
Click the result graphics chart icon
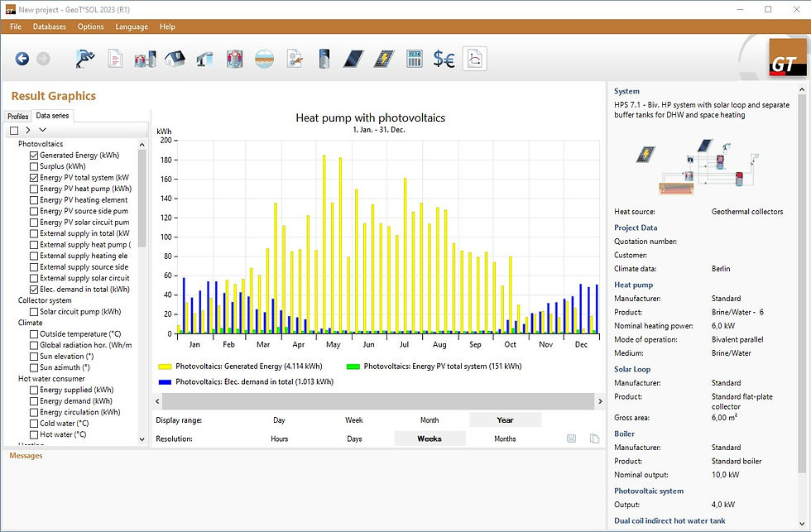coord(475,59)
